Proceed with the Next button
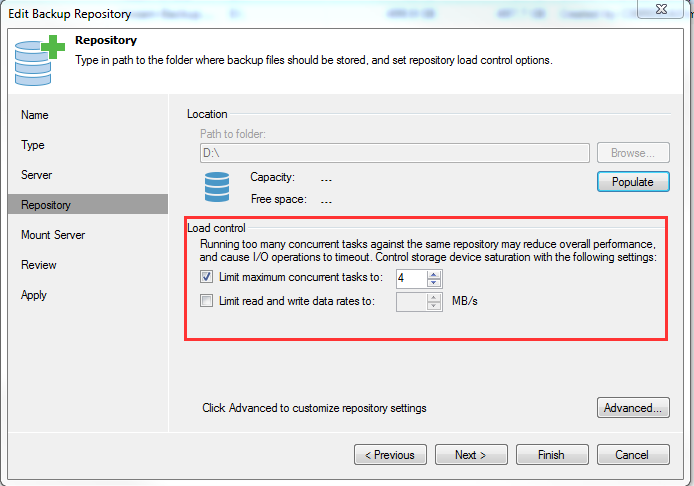The image size is (694, 486). point(471,455)
